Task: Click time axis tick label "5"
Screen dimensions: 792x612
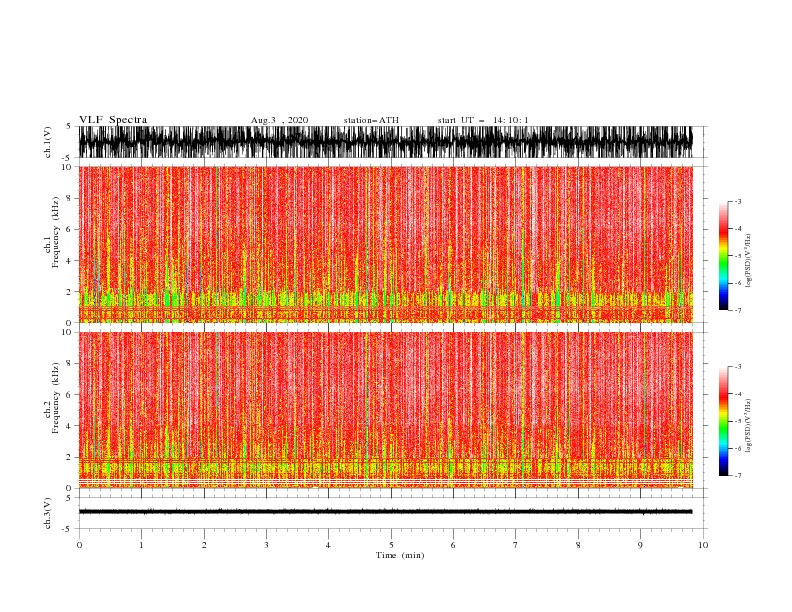Action: click(x=391, y=545)
